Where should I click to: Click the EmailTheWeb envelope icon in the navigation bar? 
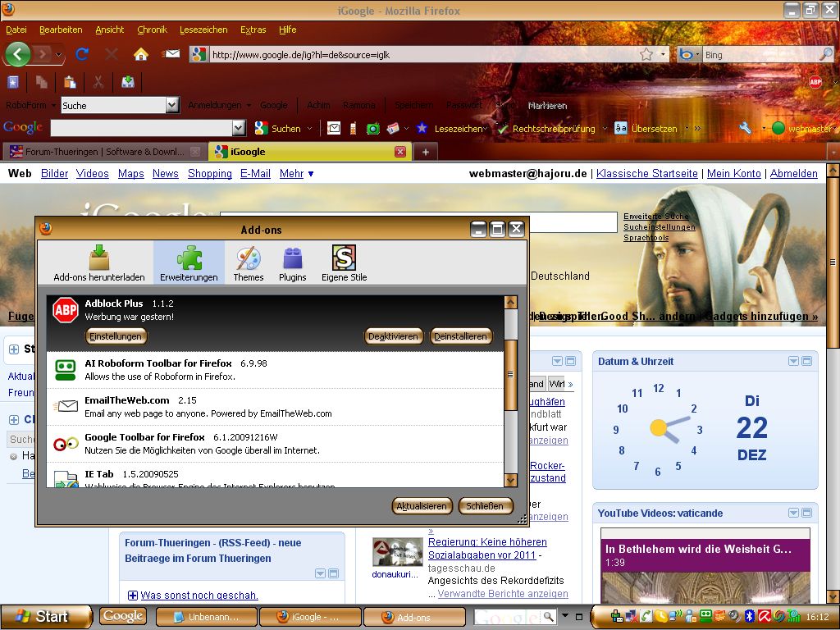tap(171, 53)
